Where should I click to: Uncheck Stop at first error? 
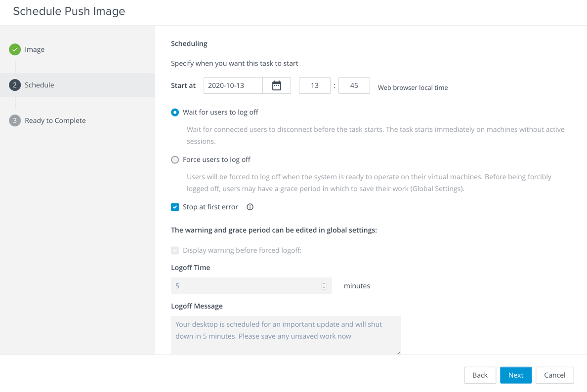pos(175,207)
